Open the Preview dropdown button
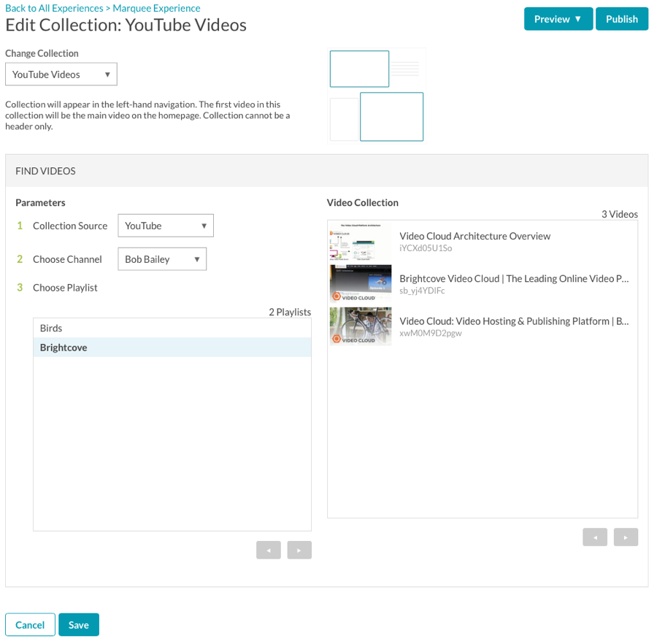This screenshot has height=644, width=657. (x=558, y=19)
